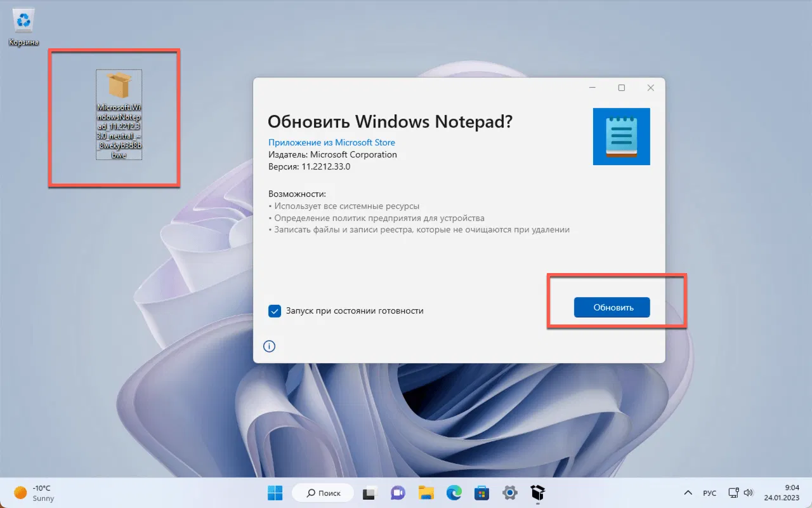Open Settings gear icon on the taskbar
812x508 pixels.
(x=510, y=493)
